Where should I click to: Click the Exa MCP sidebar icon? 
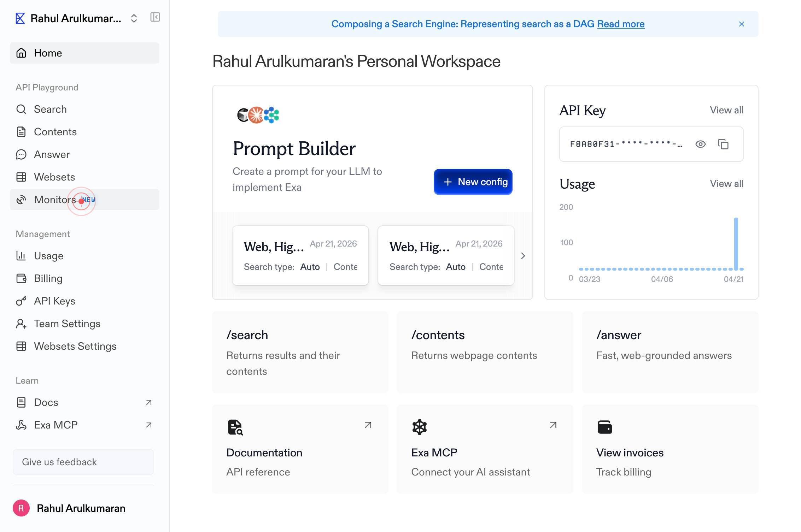(x=21, y=425)
